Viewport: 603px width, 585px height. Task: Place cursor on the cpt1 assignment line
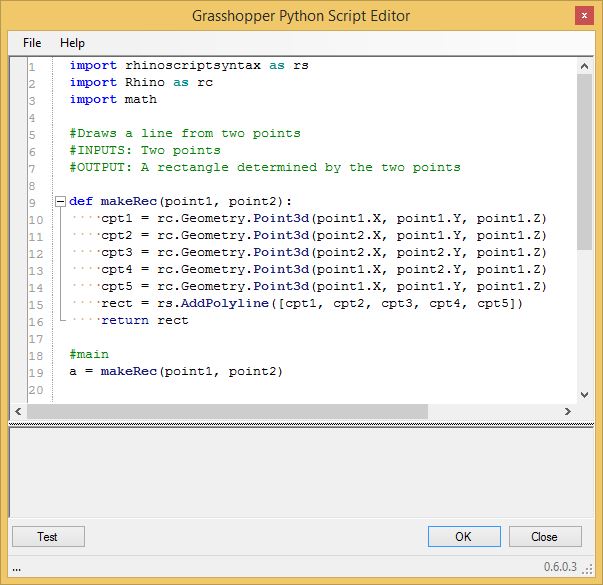pos(323,218)
